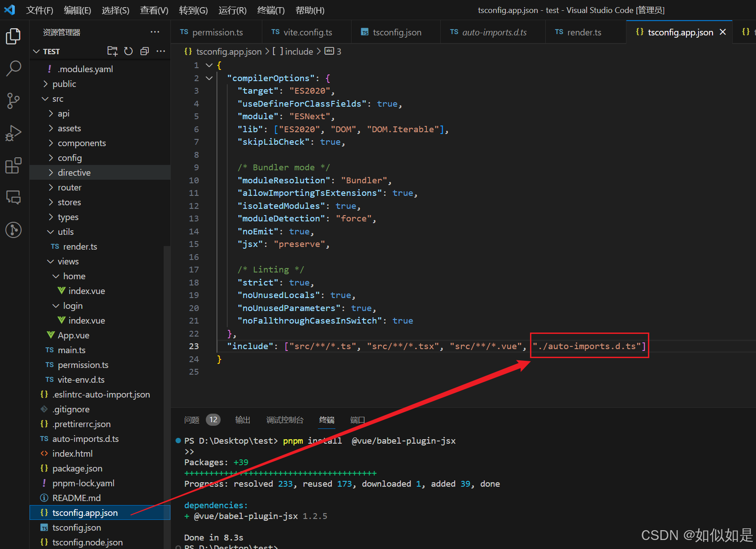The width and height of the screenshot is (756, 549).
Task: Open the 转到(G) menu
Action: click(193, 10)
